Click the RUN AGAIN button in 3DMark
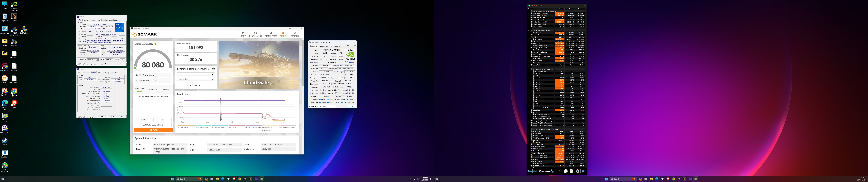 (153, 130)
